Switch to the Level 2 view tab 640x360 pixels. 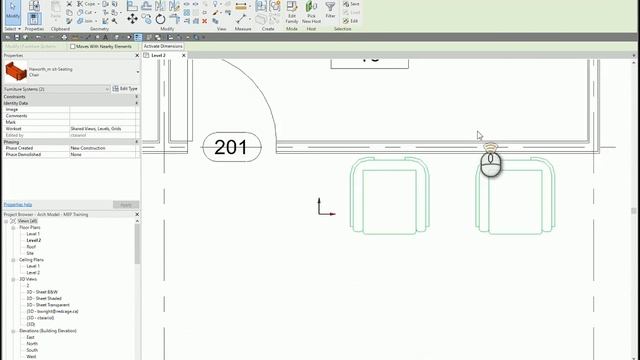[x=158, y=55]
